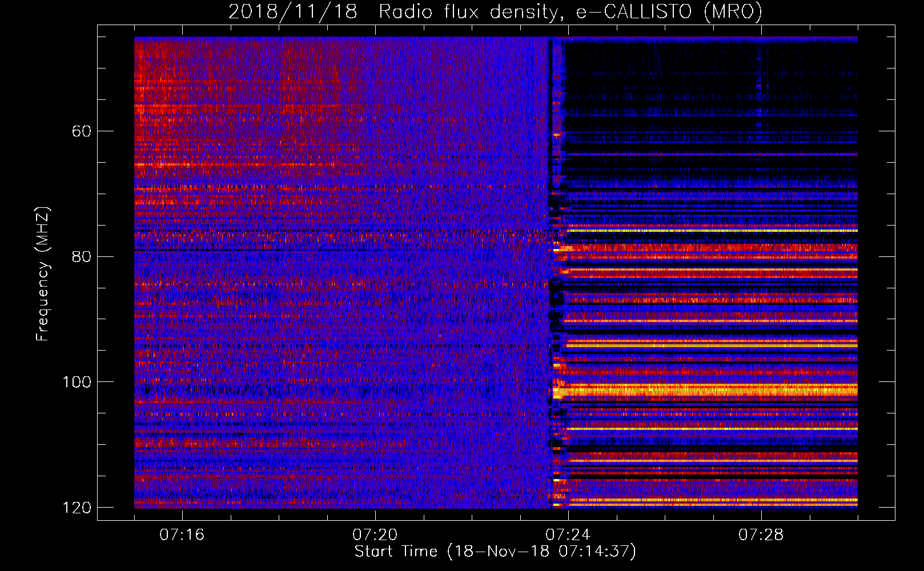
Task: Click the 07:24 time tick label
Action: [568, 535]
